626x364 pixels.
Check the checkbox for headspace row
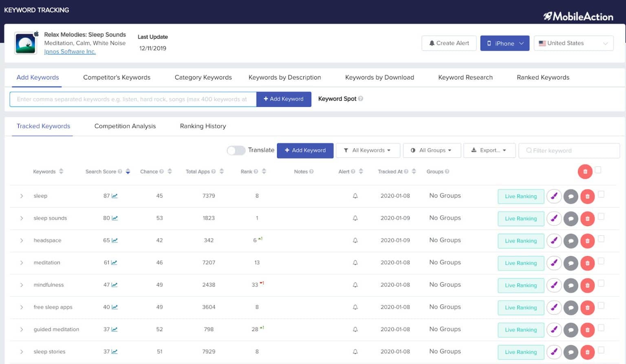[601, 239]
